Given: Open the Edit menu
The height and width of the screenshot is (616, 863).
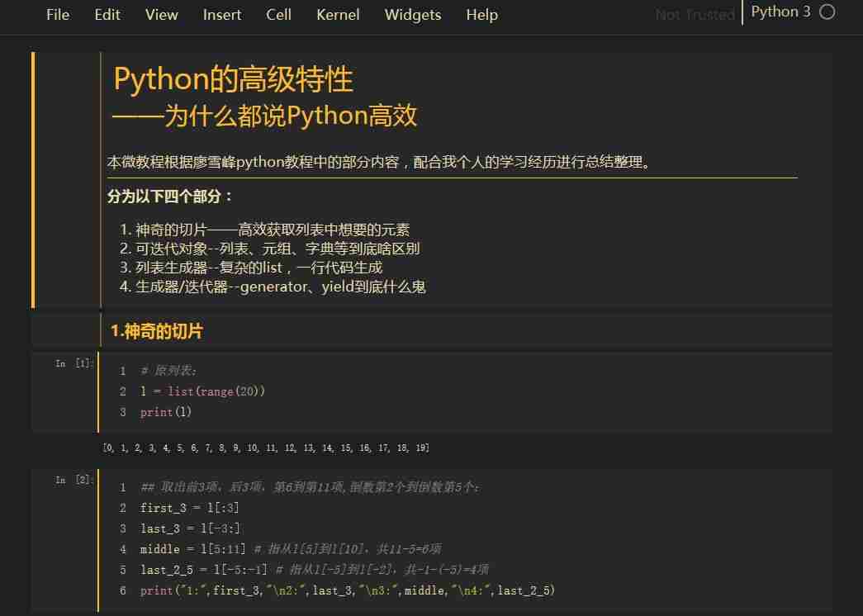Looking at the screenshot, I should click(107, 15).
